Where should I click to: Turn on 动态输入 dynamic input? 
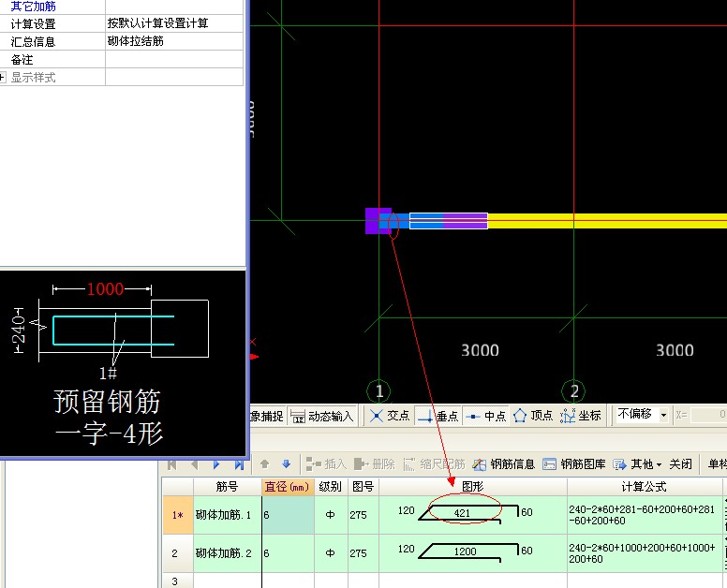tap(321, 416)
